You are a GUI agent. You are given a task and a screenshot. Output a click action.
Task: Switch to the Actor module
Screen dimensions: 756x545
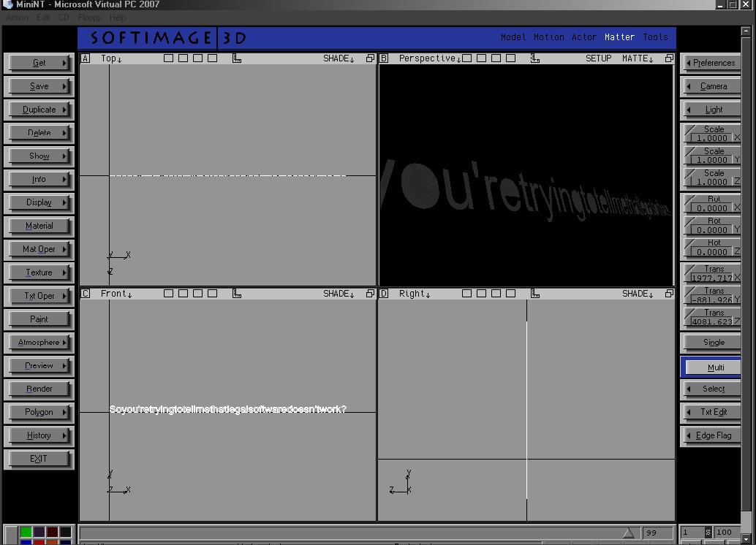pos(584,37)
